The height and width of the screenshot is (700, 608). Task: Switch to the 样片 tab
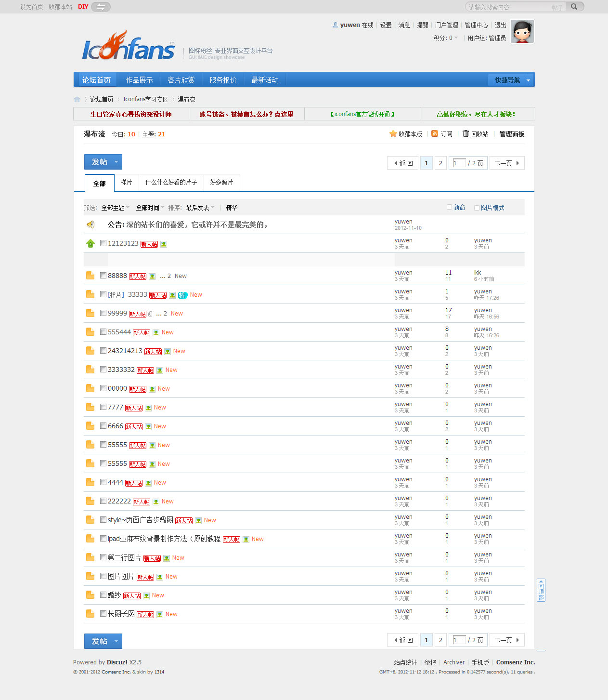126,183
